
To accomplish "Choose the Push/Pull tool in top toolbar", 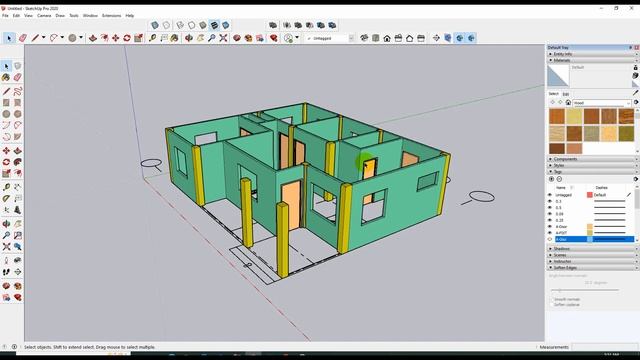I will pos(93,38).
